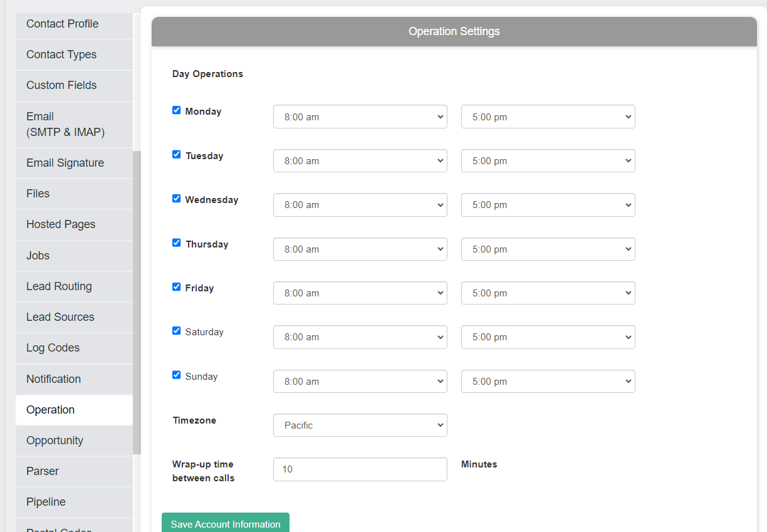This screenshot has width=767, height=532.
Task: Open Sunday end time dropdown
Action: point(548,382)
